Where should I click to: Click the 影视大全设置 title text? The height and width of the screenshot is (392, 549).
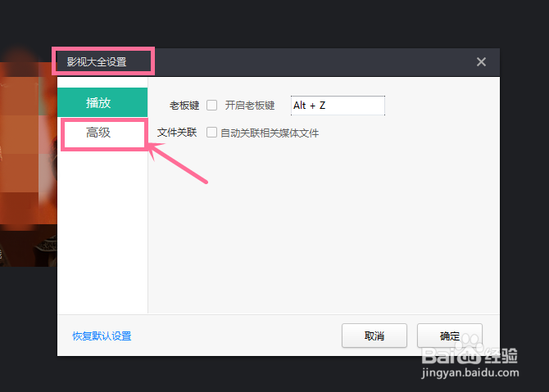click(x=97, y=62)
